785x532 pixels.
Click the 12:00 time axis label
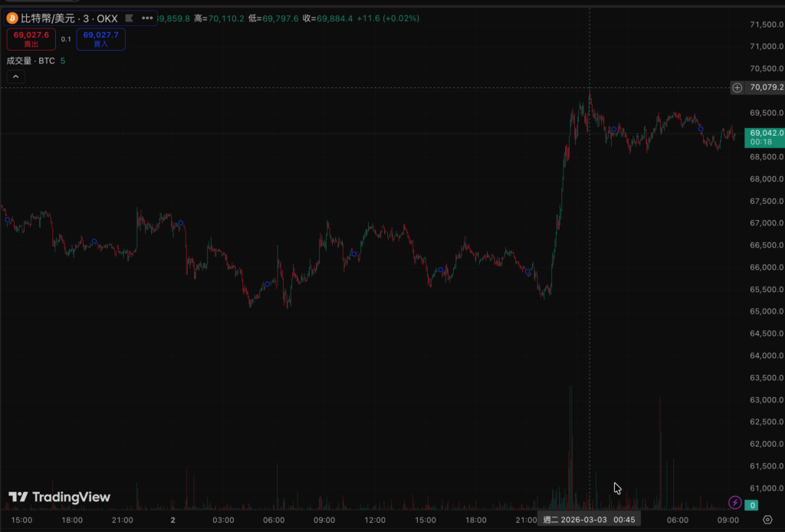(x=375, y=520)
